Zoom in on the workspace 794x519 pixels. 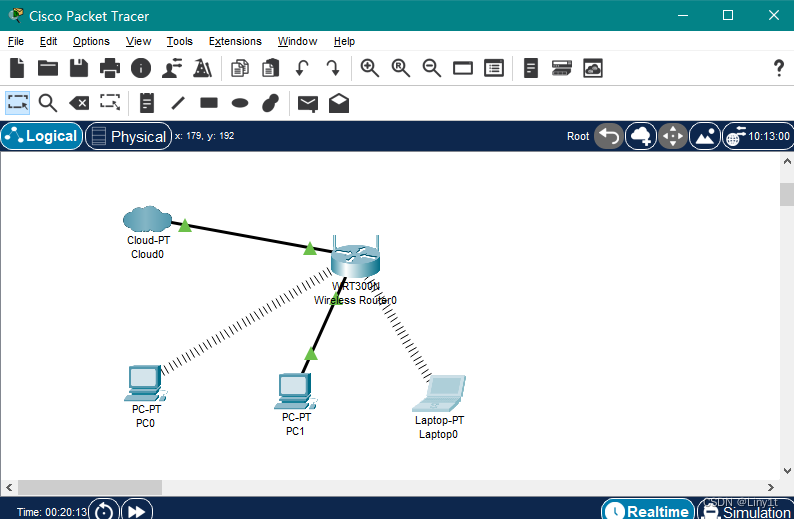370,68
